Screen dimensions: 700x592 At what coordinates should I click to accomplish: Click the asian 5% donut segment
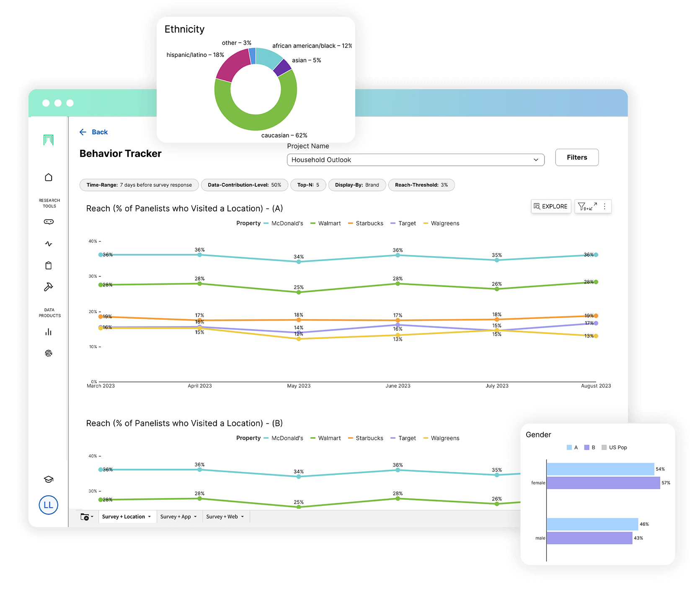click(283, 67)
